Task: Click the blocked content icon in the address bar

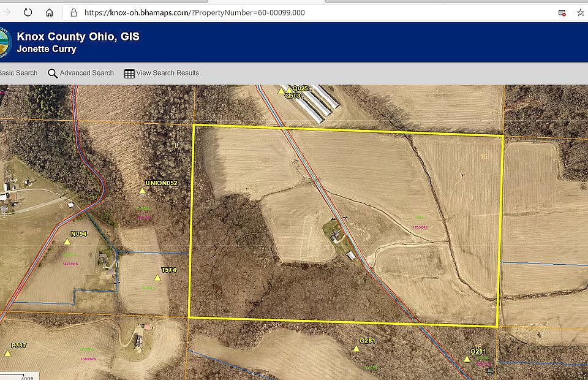Action: click(562, 12)
